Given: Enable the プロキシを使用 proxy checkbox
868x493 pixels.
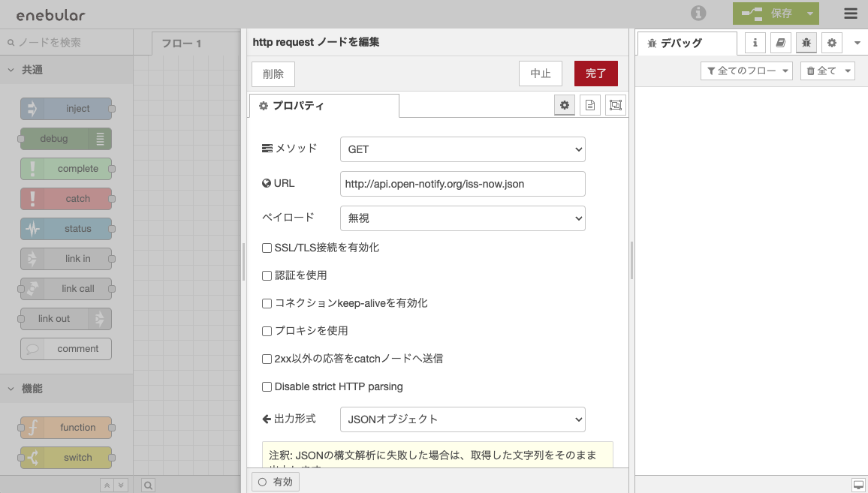Looking at the screenshot, I should 267,331.
